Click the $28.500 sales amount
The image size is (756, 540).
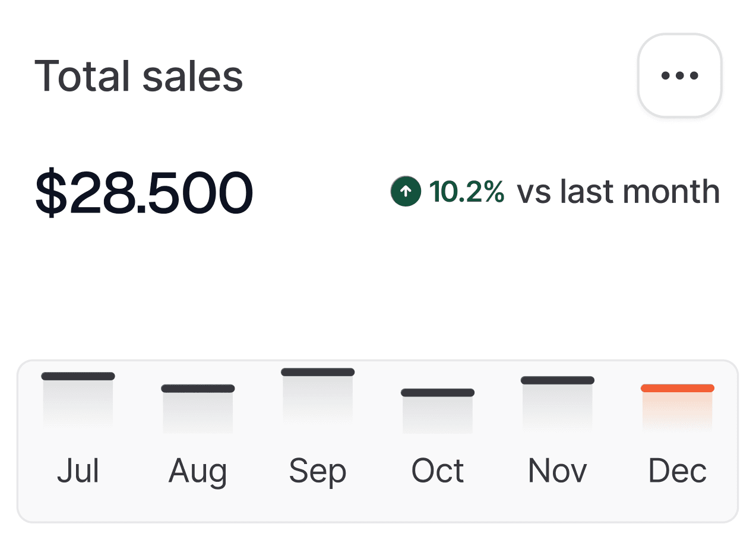pos(144,193)
